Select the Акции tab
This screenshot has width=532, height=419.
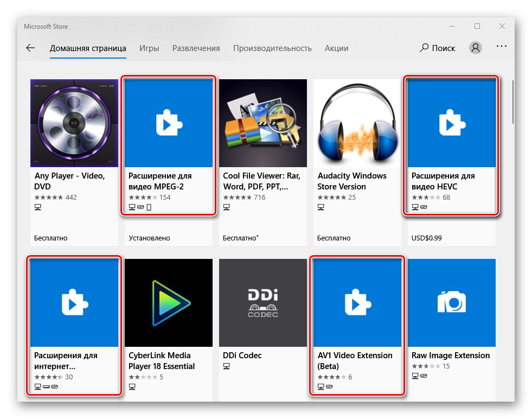[336, 48]
